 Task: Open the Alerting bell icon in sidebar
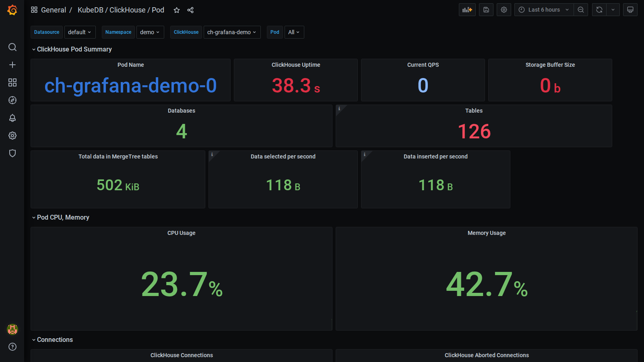pos(12,118)
